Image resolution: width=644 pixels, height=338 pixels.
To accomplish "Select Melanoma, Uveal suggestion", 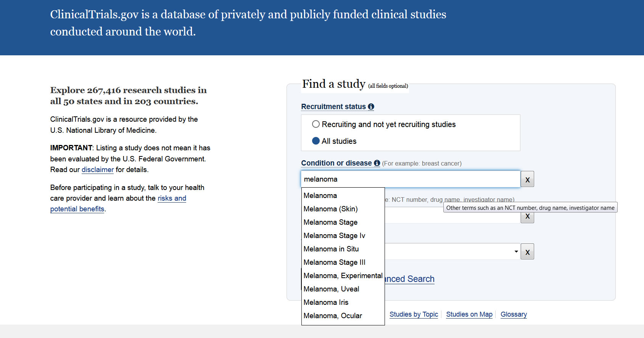I will (x=343, y=289).
